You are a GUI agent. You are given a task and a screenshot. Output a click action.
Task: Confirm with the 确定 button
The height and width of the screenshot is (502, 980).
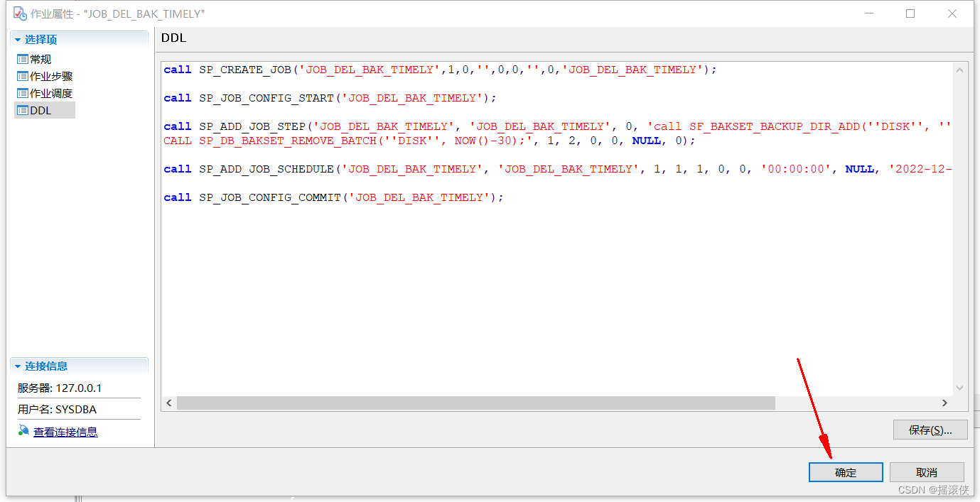pyautogui.click(x=846, y=472)
